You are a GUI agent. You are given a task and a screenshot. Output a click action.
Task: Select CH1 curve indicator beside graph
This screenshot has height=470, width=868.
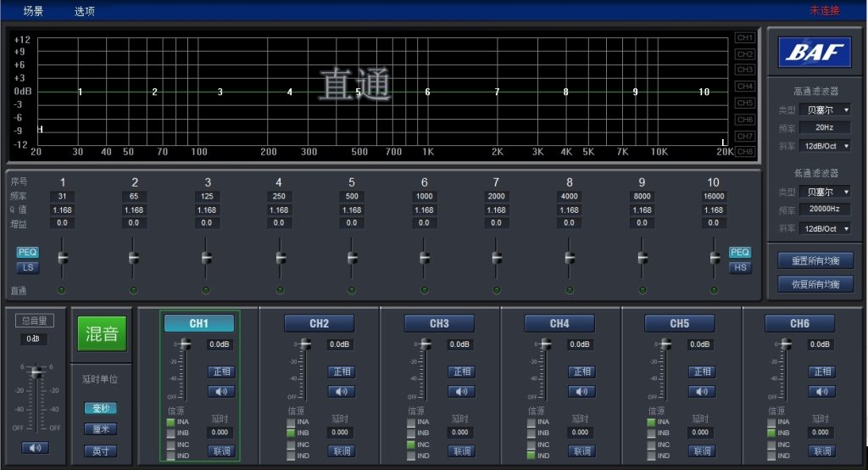[x=745, y=37]
